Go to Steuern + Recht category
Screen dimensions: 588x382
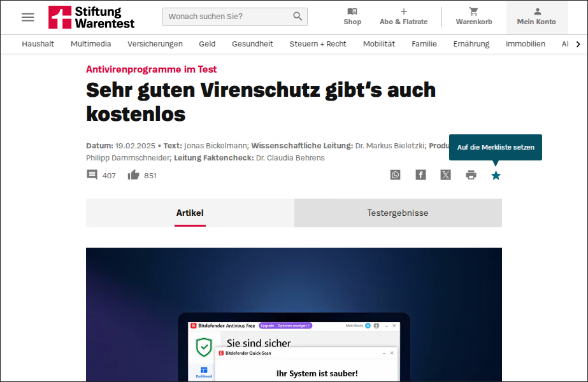click(x=318, y=44)
